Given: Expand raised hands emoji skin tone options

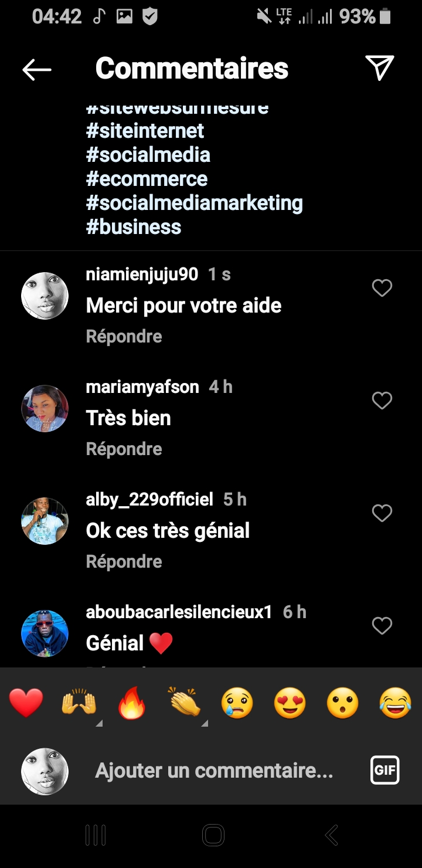Looking at the screenshot, I should coord(99,724).
